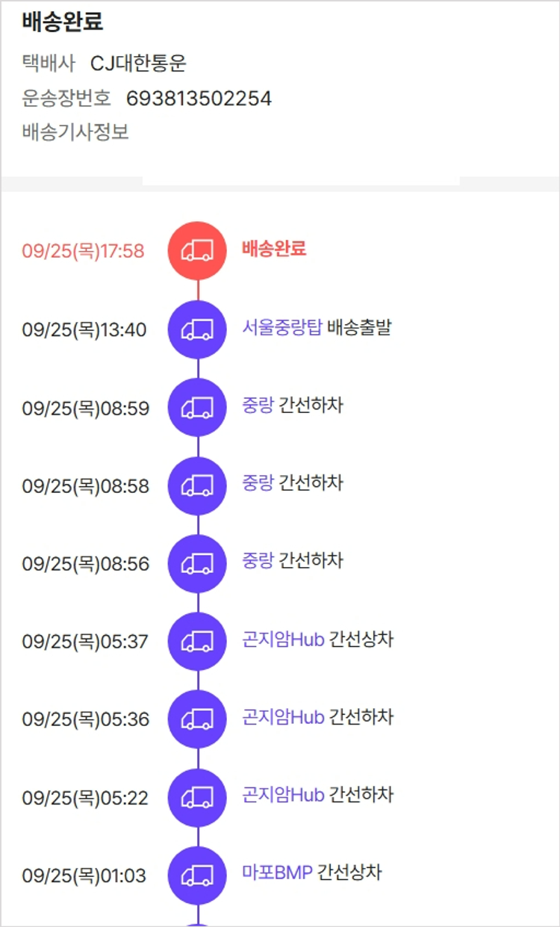Click the truck icon at 08:56 중랑 간선하차

pyautogui.click(x=197, y=563)
